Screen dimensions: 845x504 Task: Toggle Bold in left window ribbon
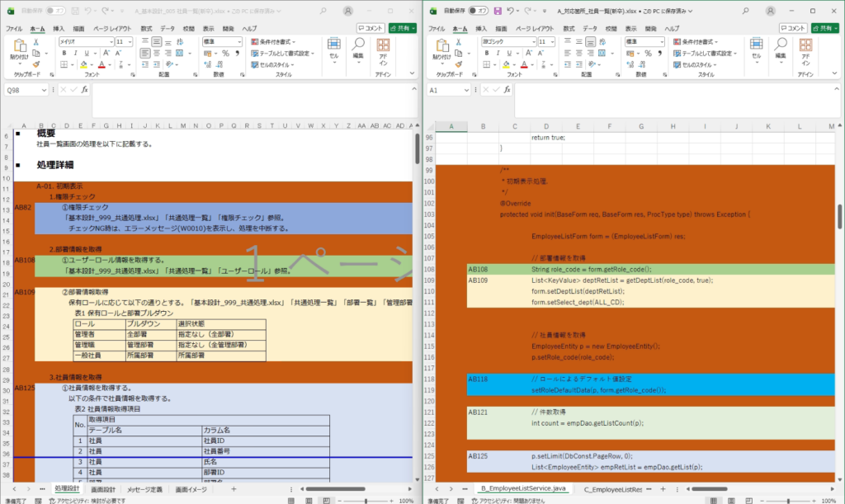[64, 53]
